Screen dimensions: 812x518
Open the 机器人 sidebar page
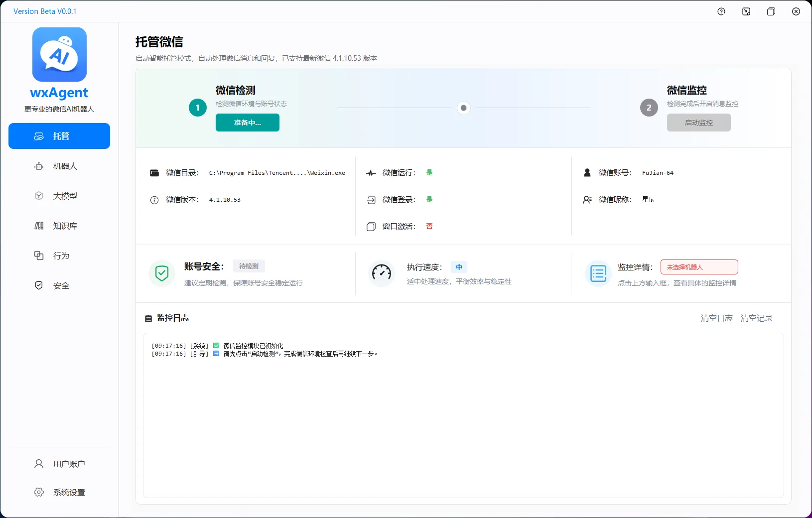coord(59,166)
